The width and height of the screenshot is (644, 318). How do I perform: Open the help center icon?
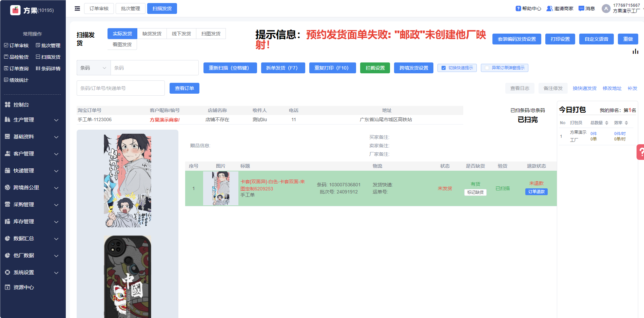tap(518, 8)
